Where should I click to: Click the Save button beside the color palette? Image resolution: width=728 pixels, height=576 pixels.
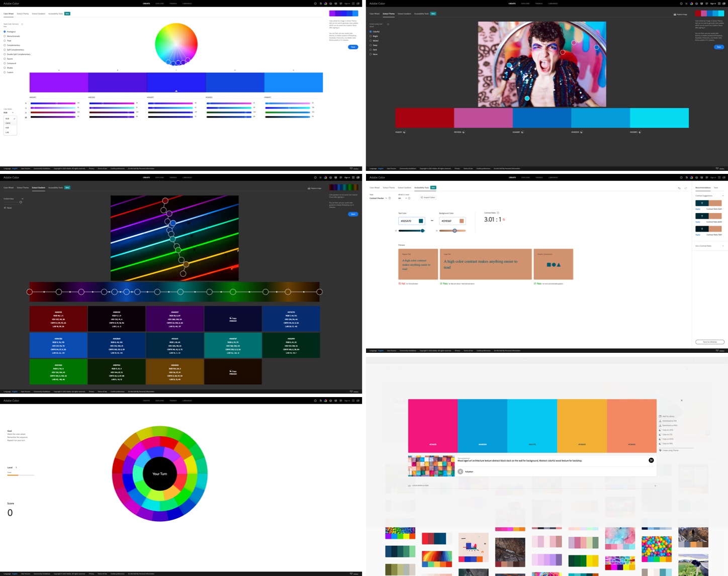[x=353, y=47]
